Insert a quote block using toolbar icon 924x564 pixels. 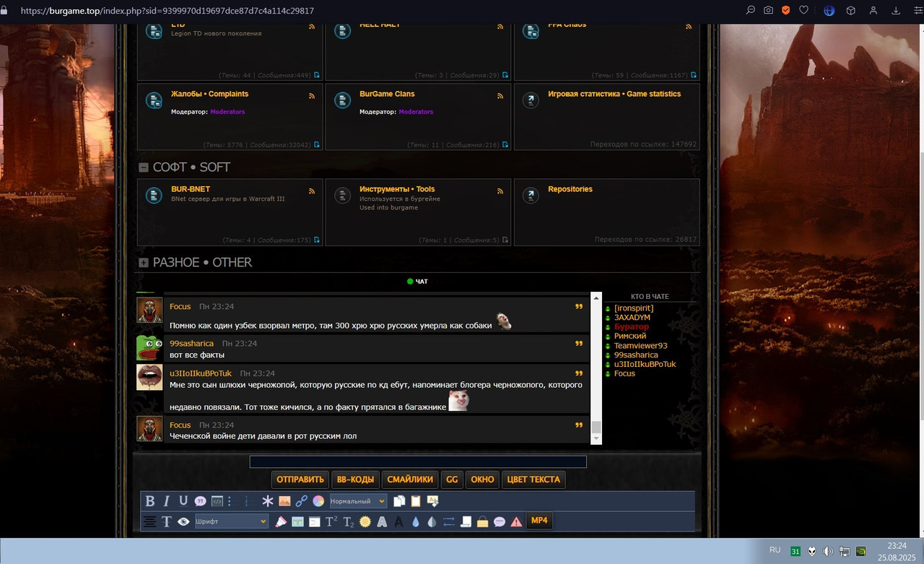pos(201,501)
